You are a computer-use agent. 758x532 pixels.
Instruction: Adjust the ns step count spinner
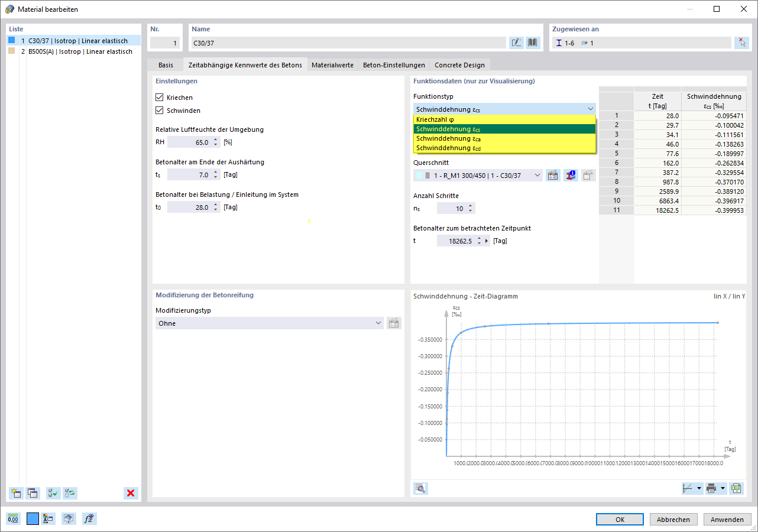[471, 208]
